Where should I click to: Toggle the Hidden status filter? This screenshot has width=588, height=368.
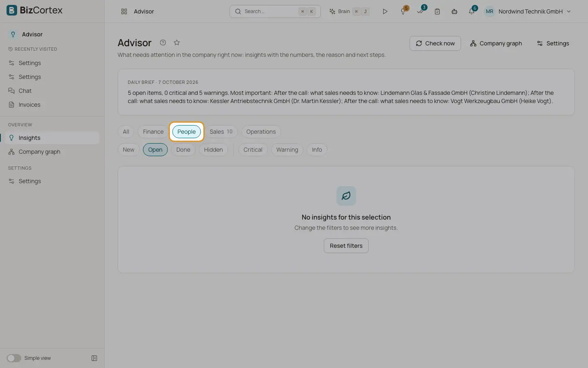[x=213, y=150]
